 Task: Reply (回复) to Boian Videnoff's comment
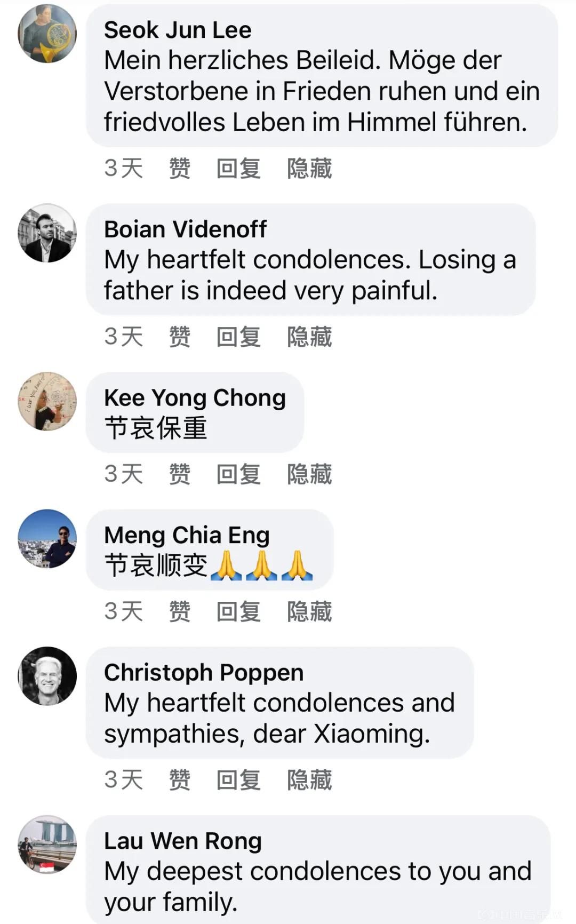click(238, 337)
